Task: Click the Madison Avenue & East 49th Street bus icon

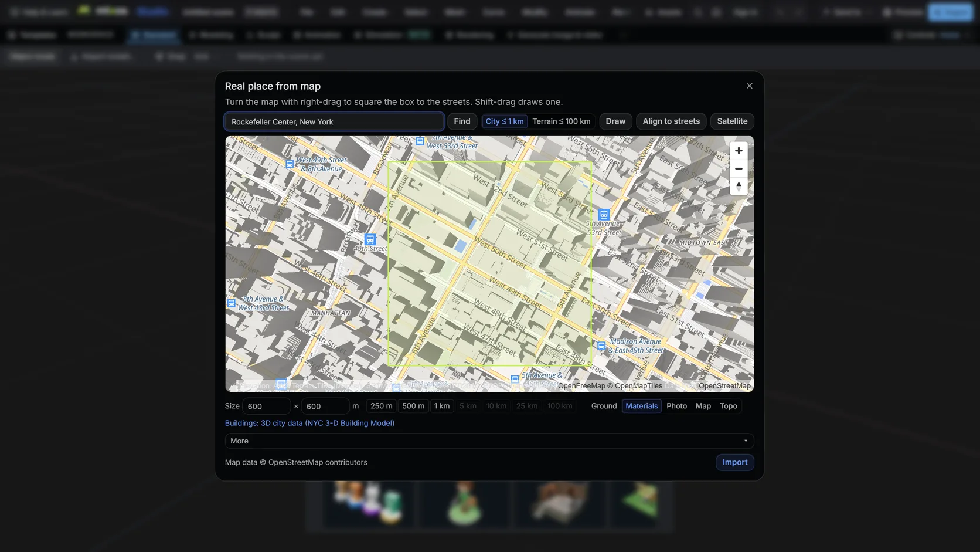Action: coord(601,346)
